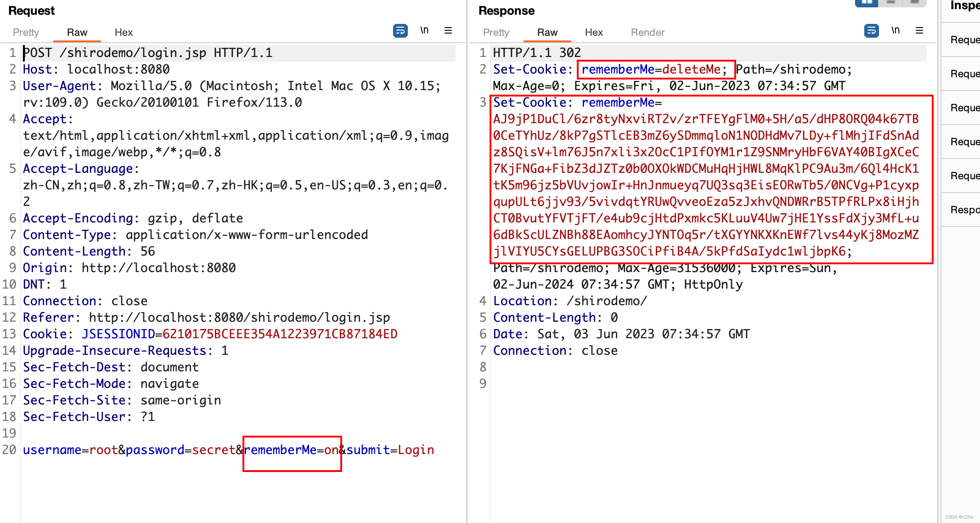Toggle show non-printable \n in Response panel

[x=896, y=30]
